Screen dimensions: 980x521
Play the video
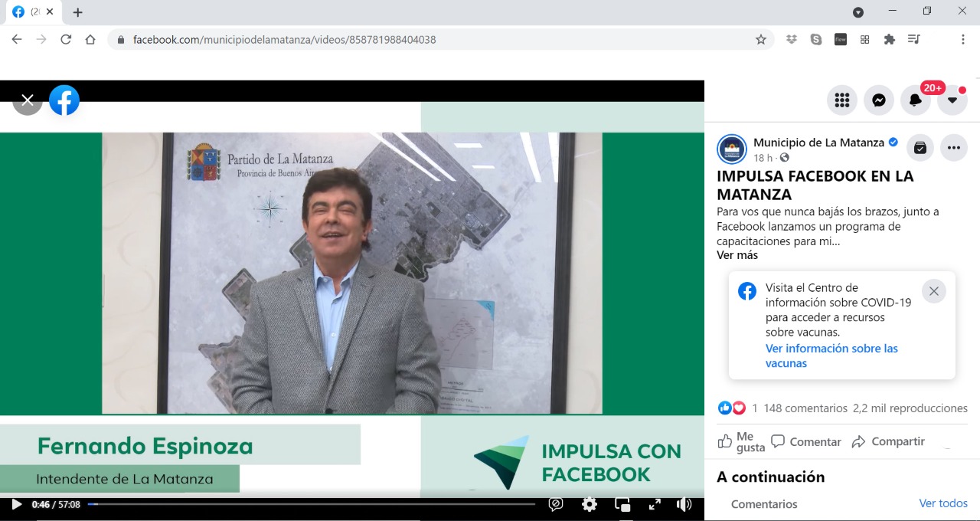(x=16, y=504)
